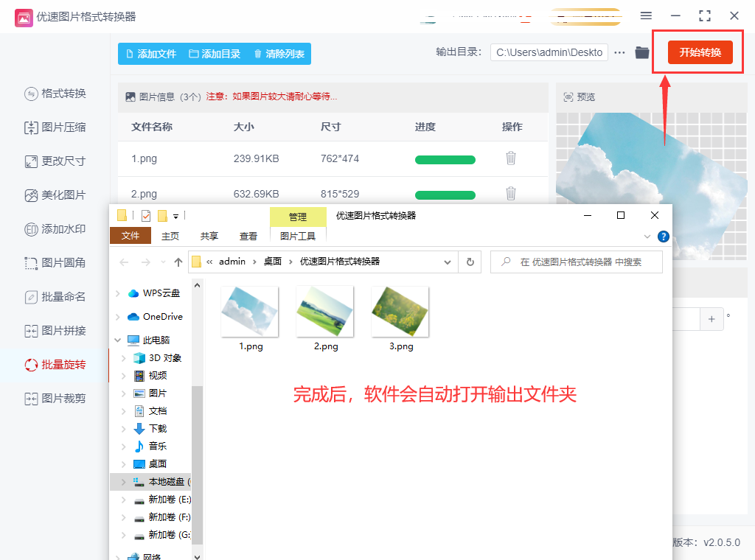Collapse 此电脑 tree node

point(118,340)
